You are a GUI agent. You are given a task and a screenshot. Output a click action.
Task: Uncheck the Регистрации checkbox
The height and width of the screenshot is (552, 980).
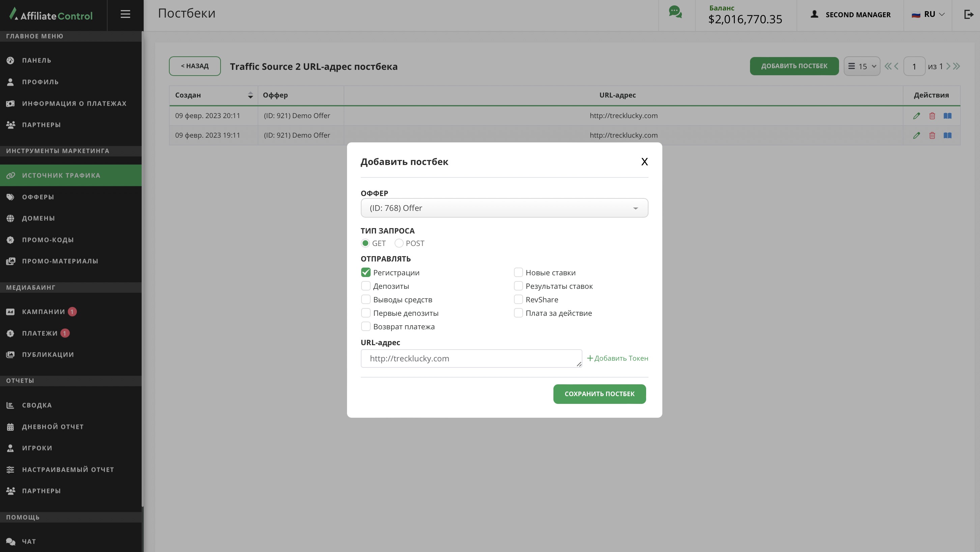pos(366,273)
